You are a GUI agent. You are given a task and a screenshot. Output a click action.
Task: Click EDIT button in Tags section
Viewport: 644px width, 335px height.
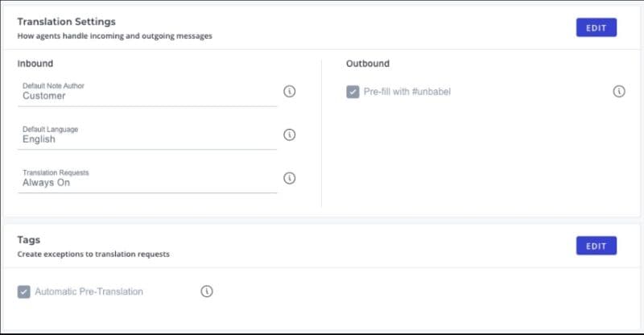596,246
